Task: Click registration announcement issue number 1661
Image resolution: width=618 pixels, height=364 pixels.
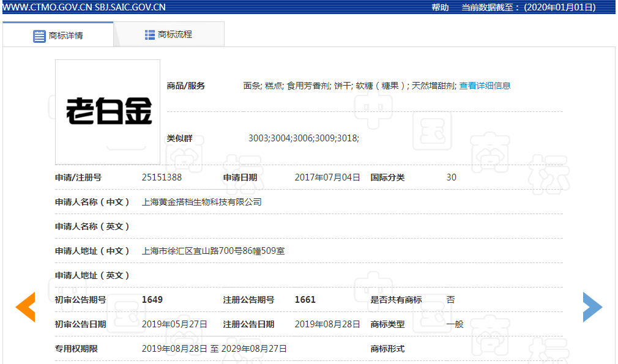Action: pyautogui.click(x=305, y=300)
